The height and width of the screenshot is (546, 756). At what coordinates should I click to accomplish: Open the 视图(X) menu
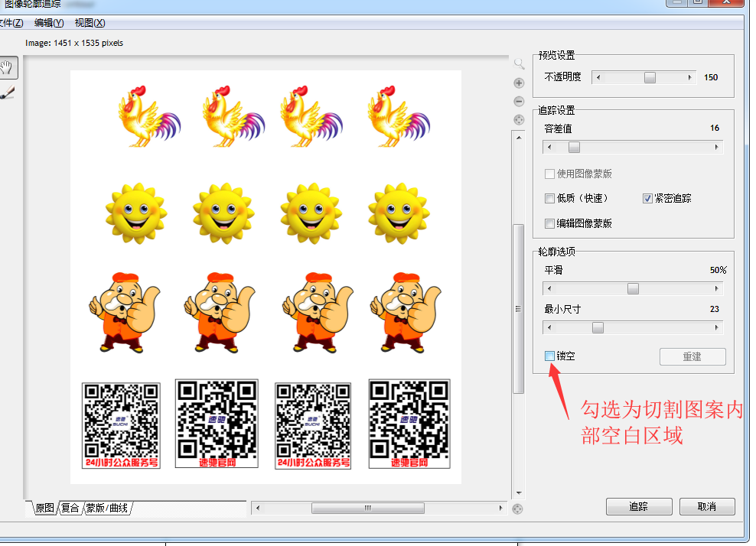point(90,23)
